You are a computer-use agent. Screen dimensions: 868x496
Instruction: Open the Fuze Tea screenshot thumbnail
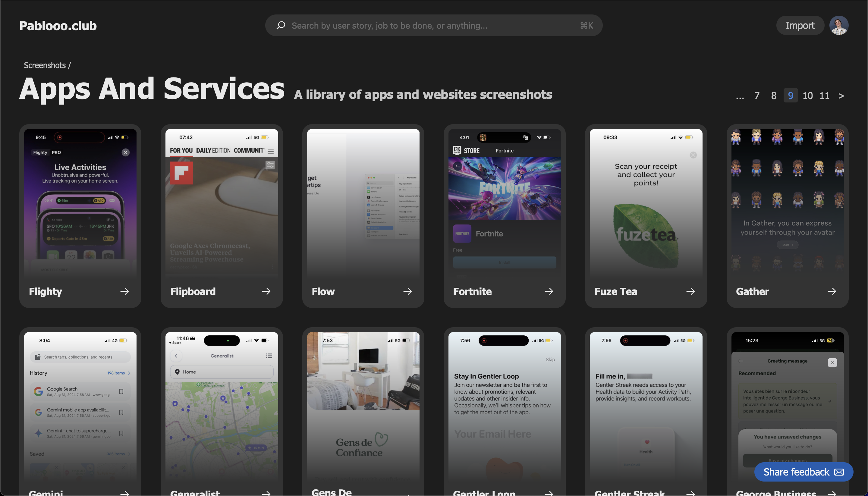pos(646,203)
